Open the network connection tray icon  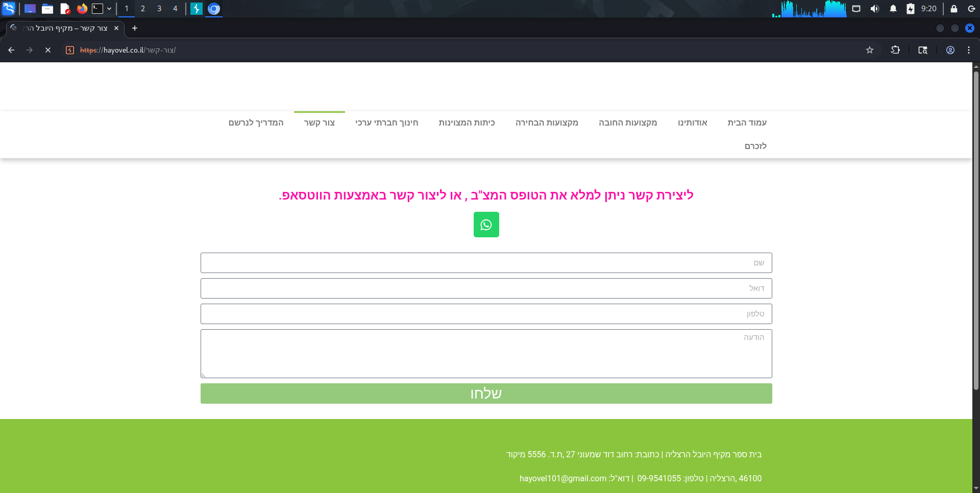(856, 9)
